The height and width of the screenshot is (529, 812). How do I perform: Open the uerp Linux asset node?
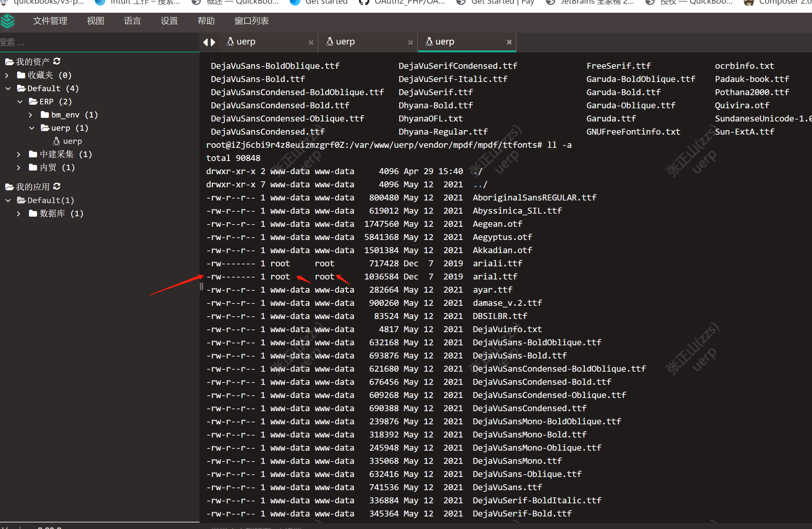click(x=72, y=141)
